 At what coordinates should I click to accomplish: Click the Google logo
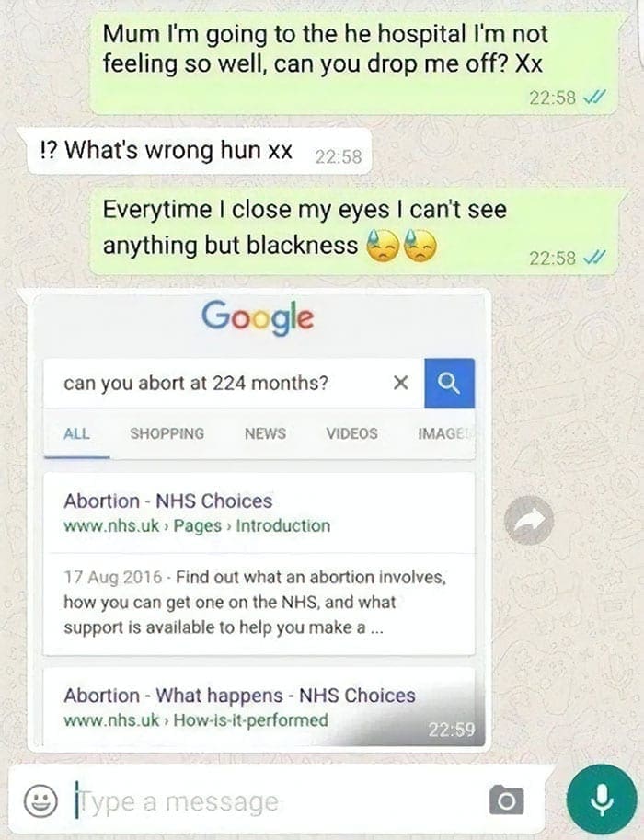point(258,317)
